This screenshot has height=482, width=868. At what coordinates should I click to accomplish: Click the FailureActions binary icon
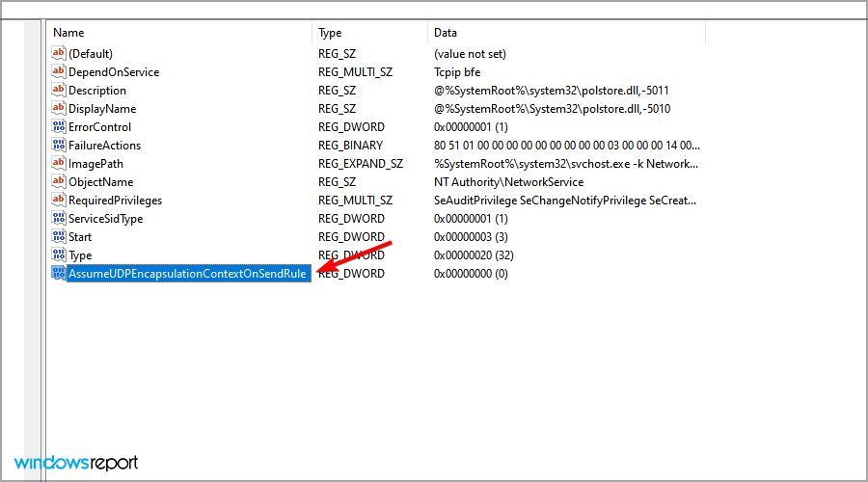coord(58,145)
